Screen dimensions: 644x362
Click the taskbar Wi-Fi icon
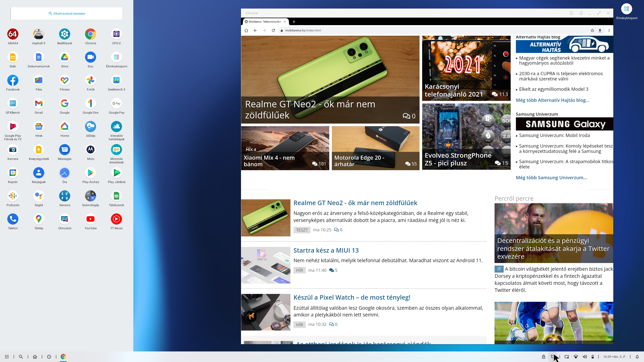point(576,356)
